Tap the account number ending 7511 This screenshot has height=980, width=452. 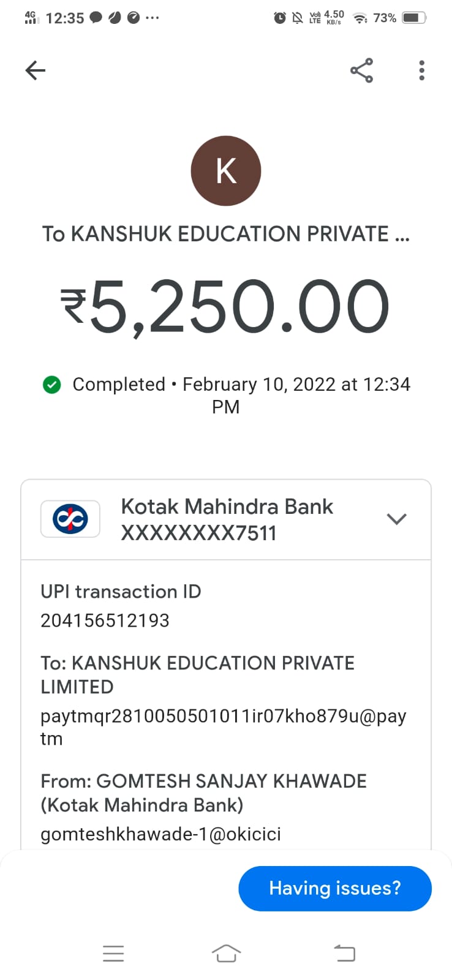198,533
